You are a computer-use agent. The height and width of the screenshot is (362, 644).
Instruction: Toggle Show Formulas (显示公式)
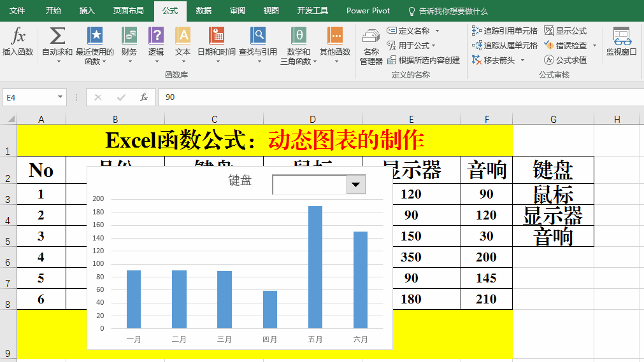(x=566, y=31)
